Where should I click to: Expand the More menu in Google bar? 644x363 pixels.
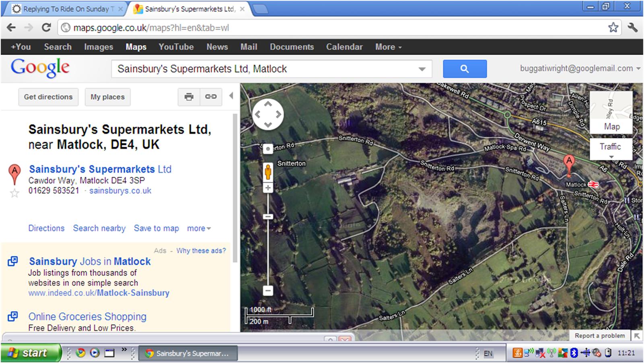[388, 47]
